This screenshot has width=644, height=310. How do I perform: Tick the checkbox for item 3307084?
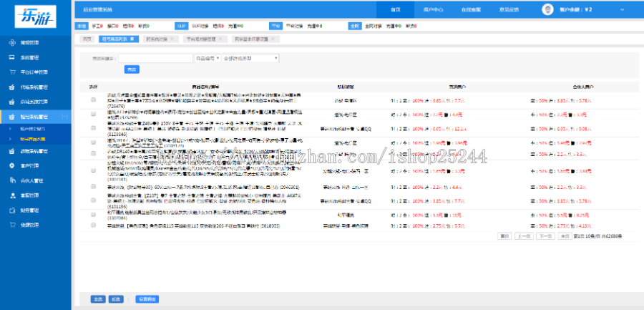(x=93, y=215)
